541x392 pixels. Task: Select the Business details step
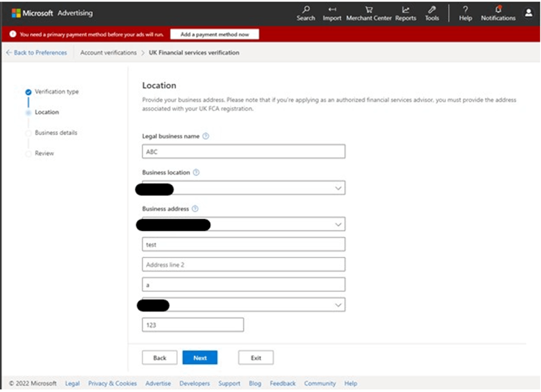[56, 133]
